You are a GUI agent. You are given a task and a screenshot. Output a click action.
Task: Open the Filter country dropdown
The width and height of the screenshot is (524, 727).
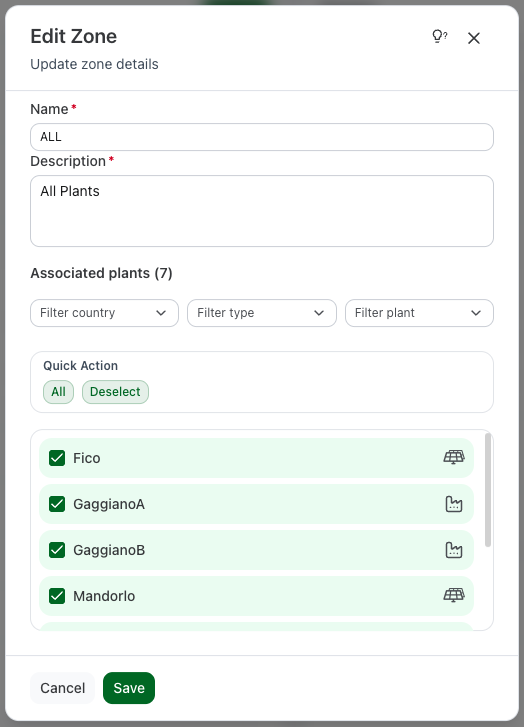104,313
